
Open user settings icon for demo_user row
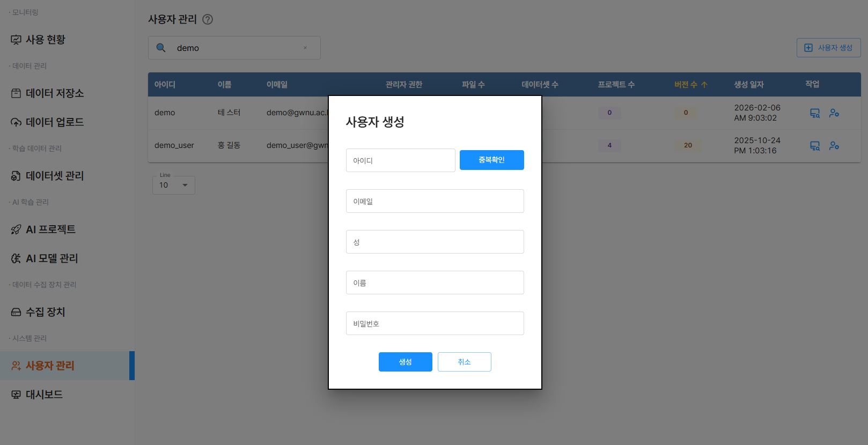point(834,146)
